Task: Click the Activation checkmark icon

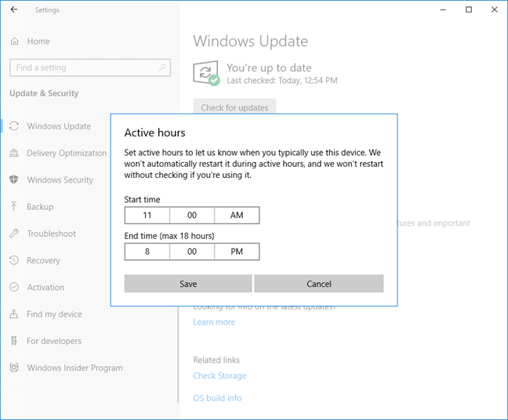Action: click(14, 287)
